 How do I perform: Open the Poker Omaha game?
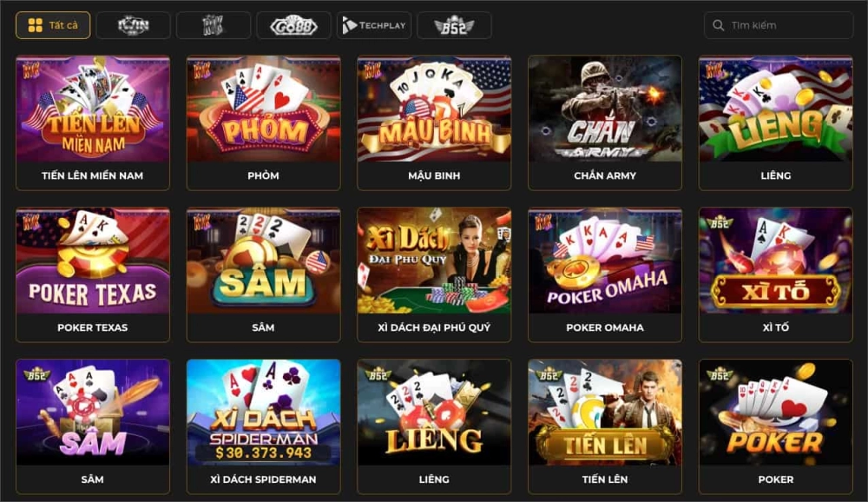[x=605, y=274]
